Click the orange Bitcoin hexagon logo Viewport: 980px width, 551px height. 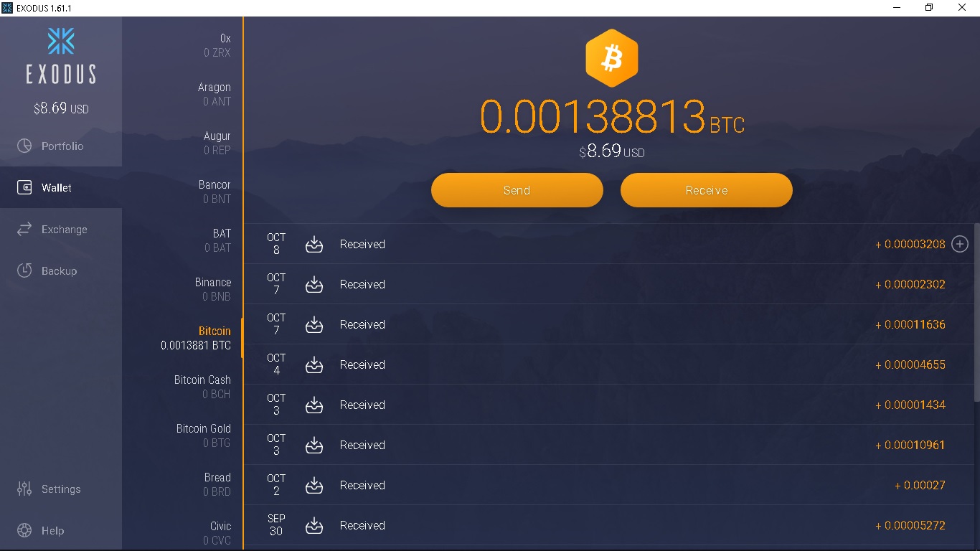click(x=612, y=58)
